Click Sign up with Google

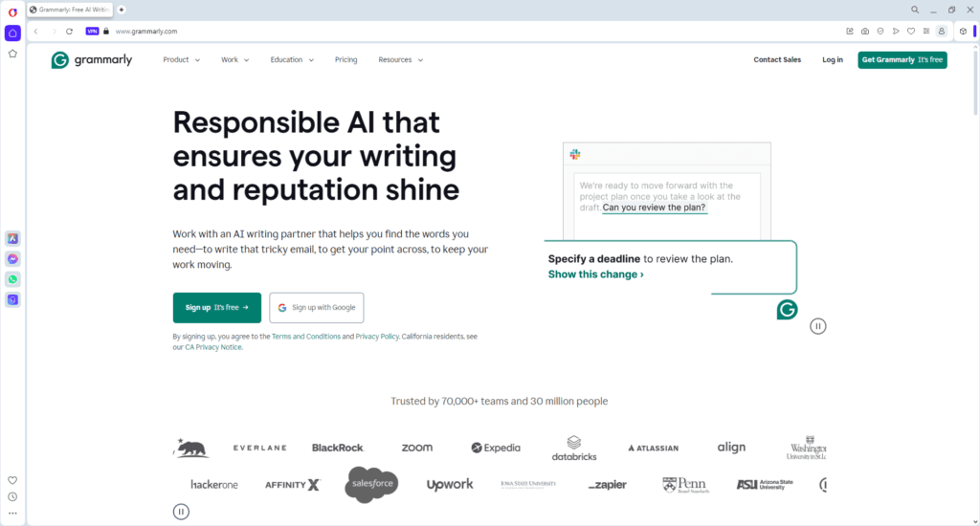[x=316, y=307]
